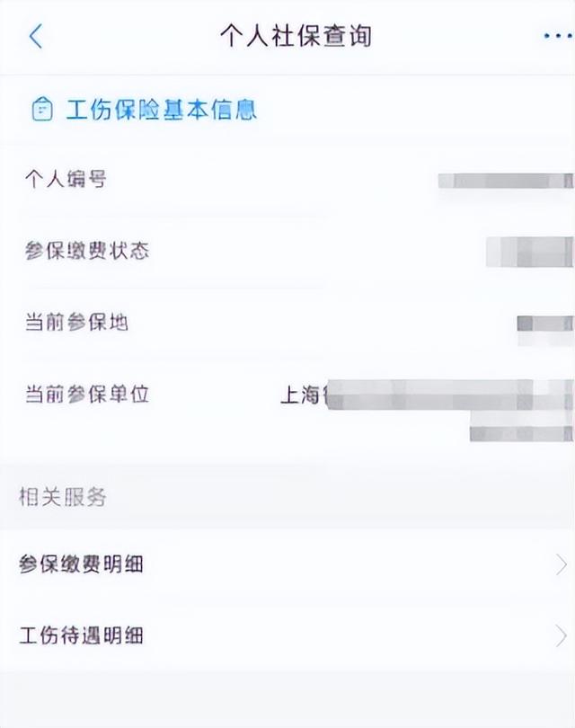This screenshot has width=575, height=728.
Task: Tap the back arrow icon
Action: tap(36, 37)
